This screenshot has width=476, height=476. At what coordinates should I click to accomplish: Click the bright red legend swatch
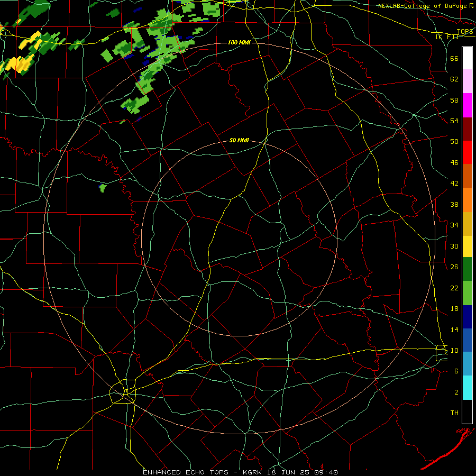point(467,153)
